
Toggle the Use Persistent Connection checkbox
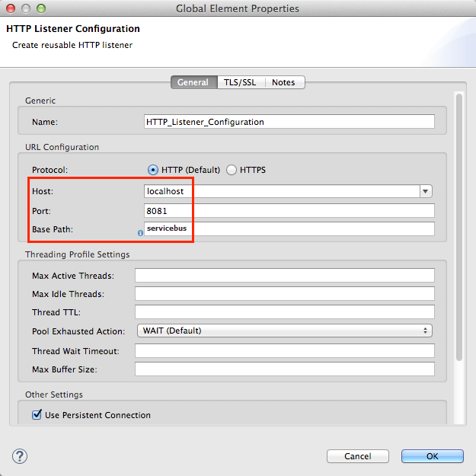[x=37, y=415]
